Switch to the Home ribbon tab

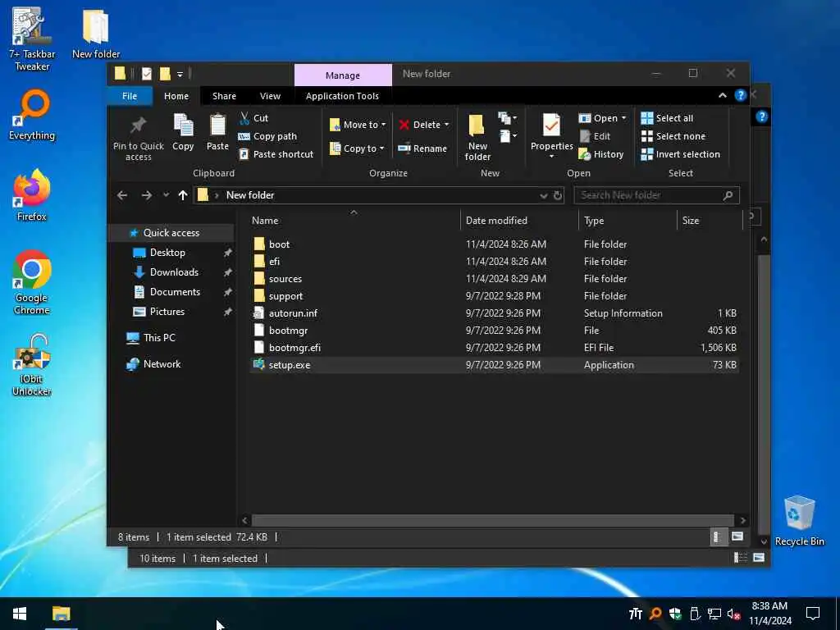(176, 96)
